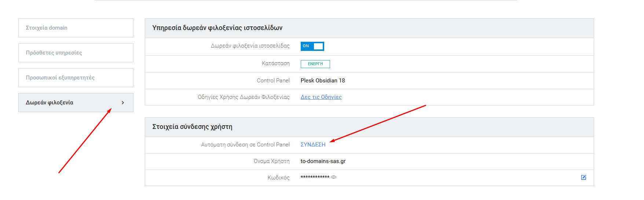Click the ΣΥΝΔΕΣΗ auto-login link
The width and height of the screenshot is (644, 200).
click(313, 145)
